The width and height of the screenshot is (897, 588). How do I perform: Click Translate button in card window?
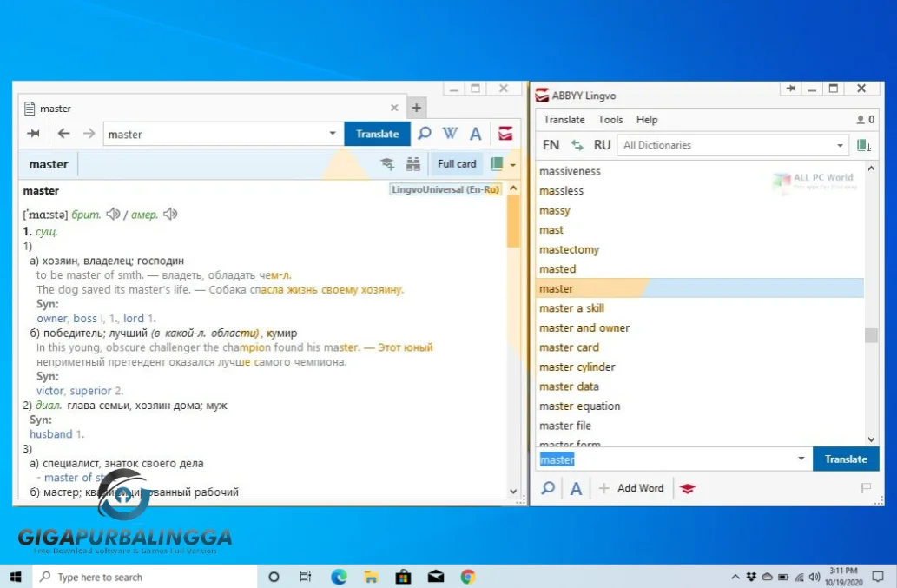click(377, 134)
